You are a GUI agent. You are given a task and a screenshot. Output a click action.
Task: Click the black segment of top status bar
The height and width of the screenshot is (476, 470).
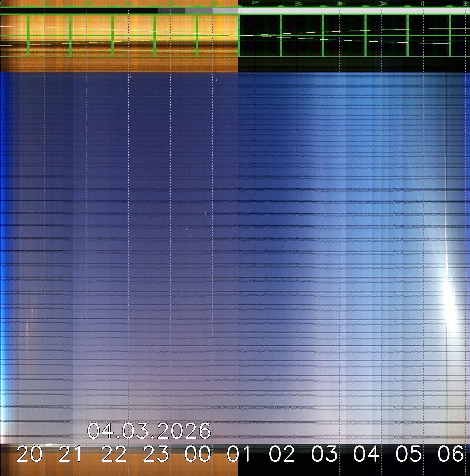[x=79, y=11]
